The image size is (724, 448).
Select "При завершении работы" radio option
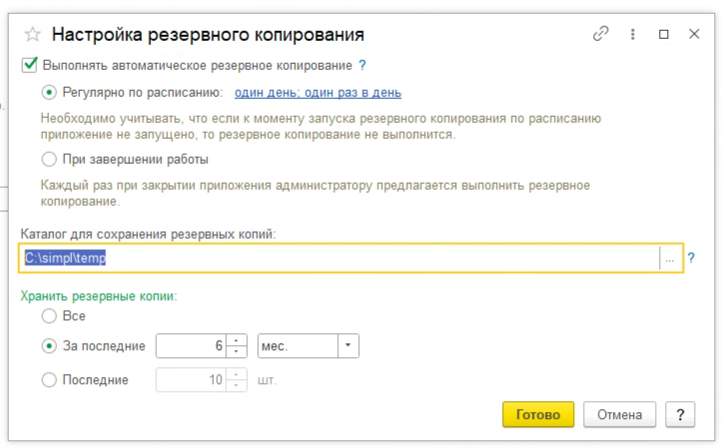[50, 158]
